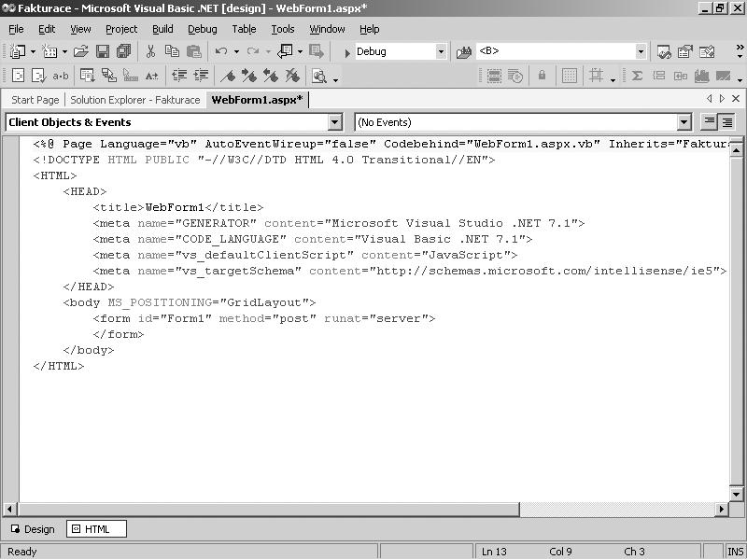Click the horizontal scrollbar right arrow
This screenshot has width=747, height=560.
[721, 509]
